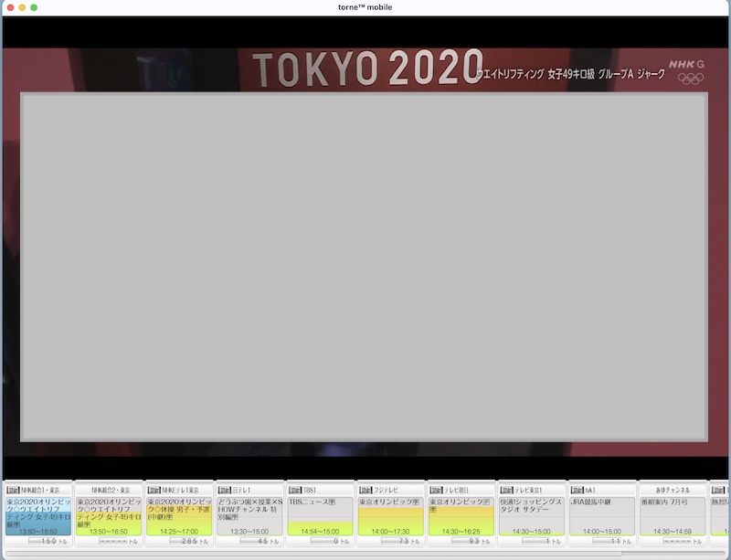Click the 1 トル meter under テレビ東京1
Image resolution: width=731 pixels, height=560 pixels.
tap(541, 541)
